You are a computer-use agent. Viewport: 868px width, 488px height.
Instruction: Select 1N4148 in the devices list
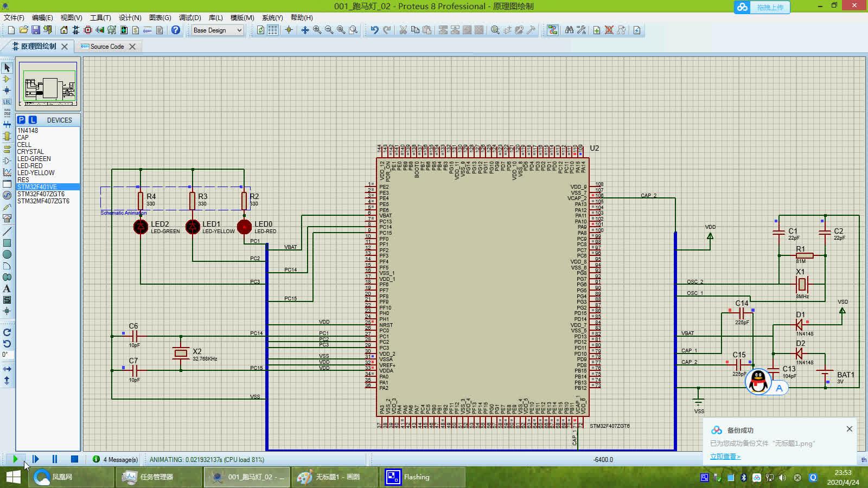[48, 131]
